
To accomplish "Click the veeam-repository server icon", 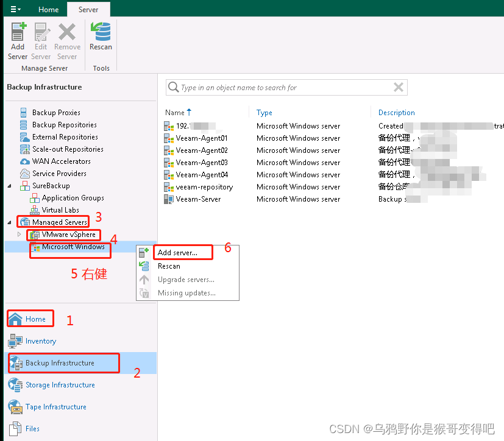I will coord(168,187).
